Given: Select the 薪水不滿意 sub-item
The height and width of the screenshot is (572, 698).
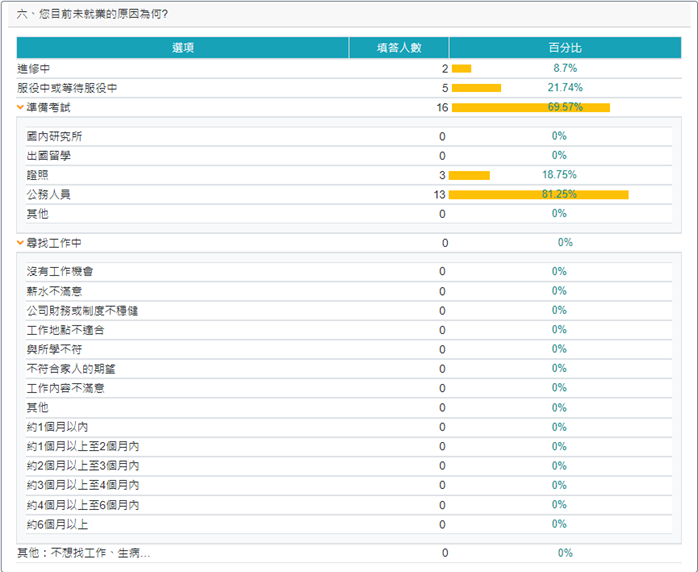Looking at the screenshot, I should (x=55, y=291).
